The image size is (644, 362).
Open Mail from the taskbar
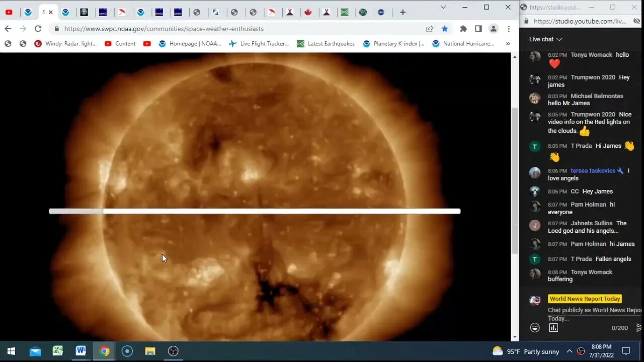coord(35,351)
